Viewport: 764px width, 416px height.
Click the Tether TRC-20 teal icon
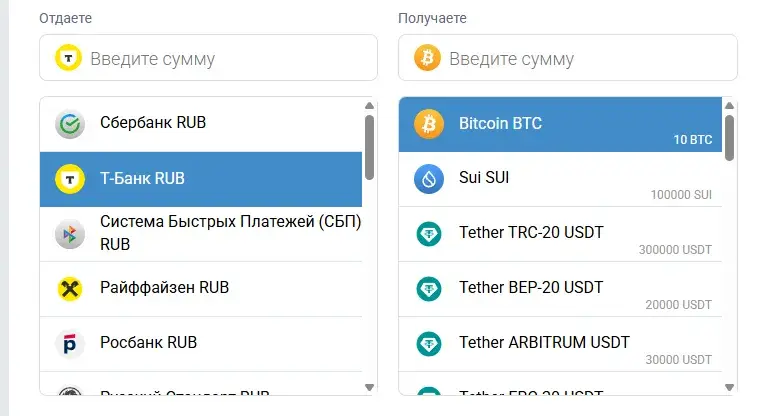point(429,234)
